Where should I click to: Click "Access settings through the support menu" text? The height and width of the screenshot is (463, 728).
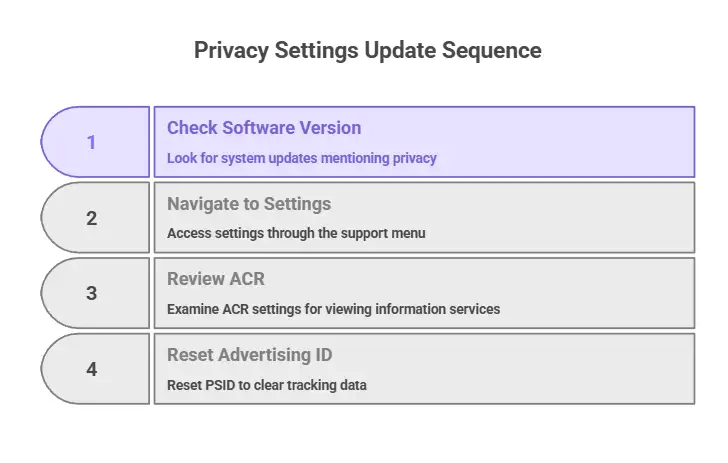[x=296, y=233]
